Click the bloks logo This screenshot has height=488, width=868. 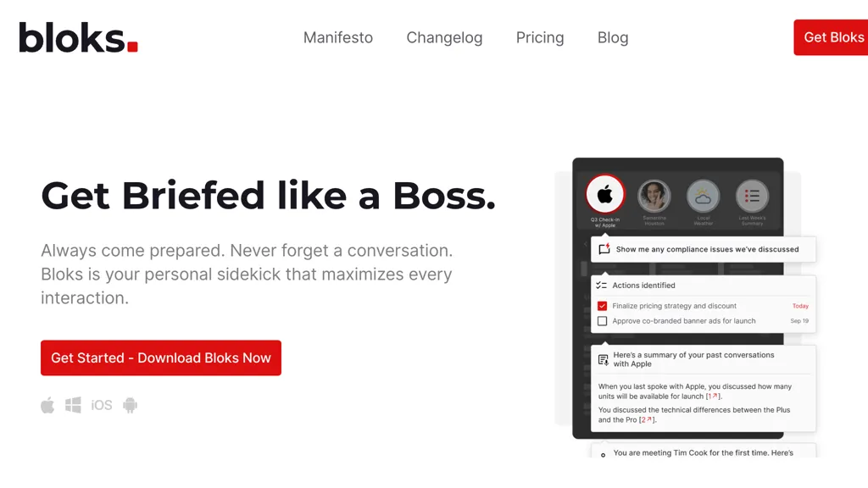click(78, 37)
